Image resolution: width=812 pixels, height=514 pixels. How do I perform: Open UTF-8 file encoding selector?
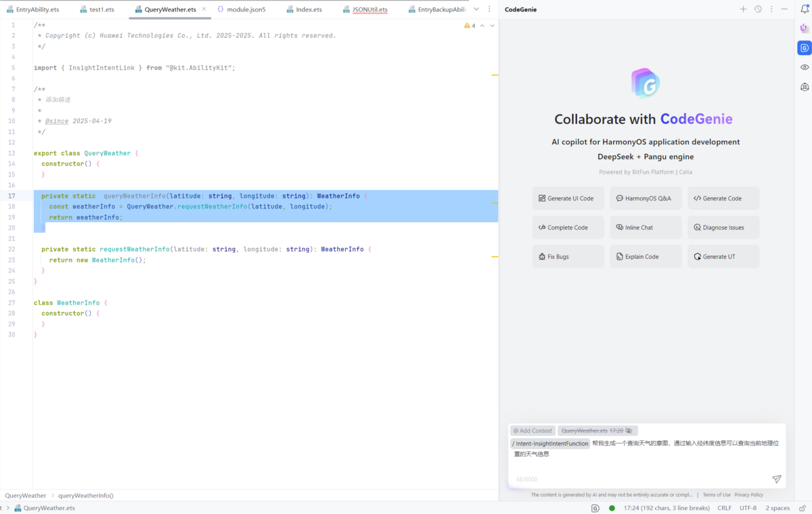[748, 508]
